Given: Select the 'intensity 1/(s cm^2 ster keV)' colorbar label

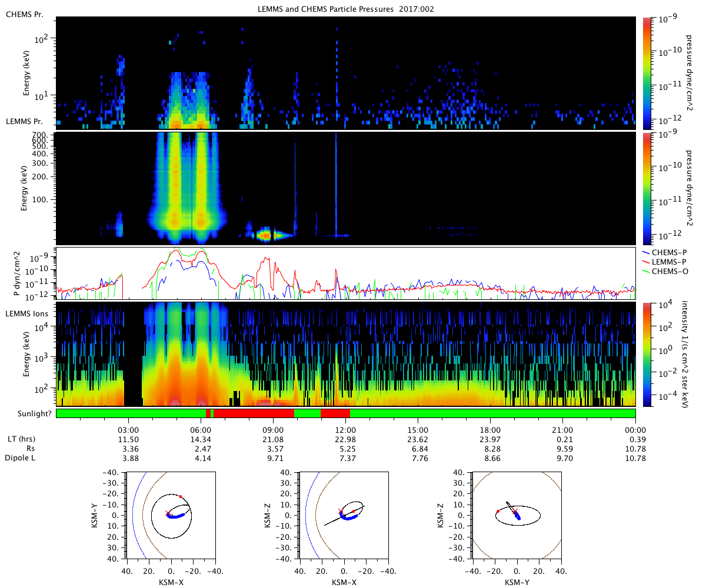Looking at the screenshot, I should (x=686, y=354).
